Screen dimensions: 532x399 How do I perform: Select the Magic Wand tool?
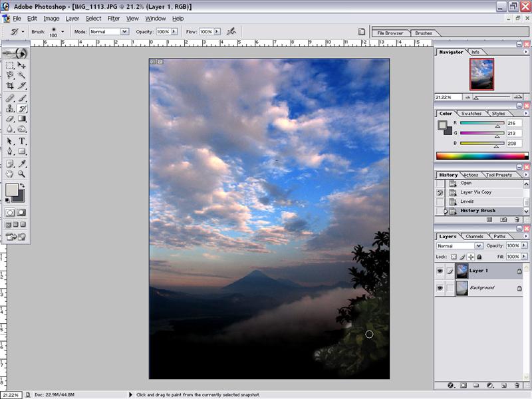[x=22, y=75]
